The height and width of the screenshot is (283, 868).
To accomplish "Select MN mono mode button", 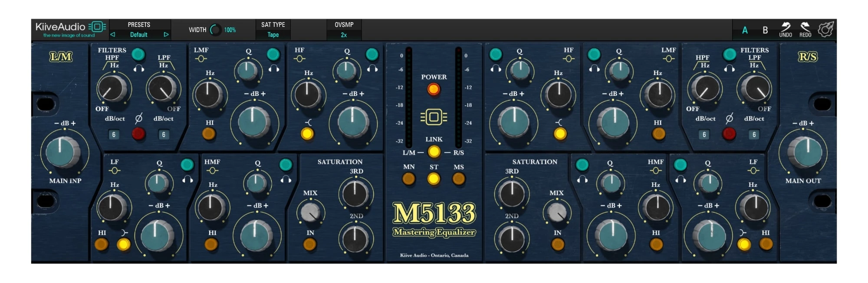I will click(x=408, y=179).
